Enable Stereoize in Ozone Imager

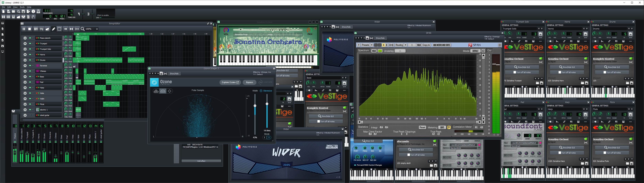coord(261,91)
